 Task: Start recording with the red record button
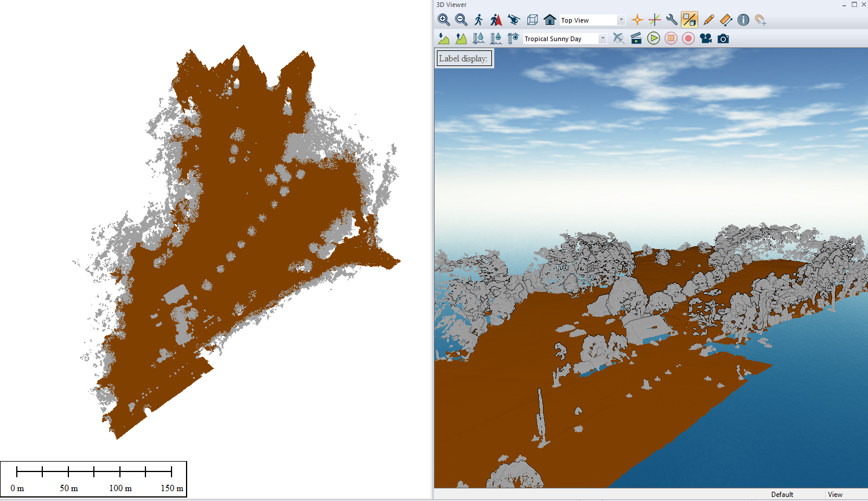coord(688,39)
